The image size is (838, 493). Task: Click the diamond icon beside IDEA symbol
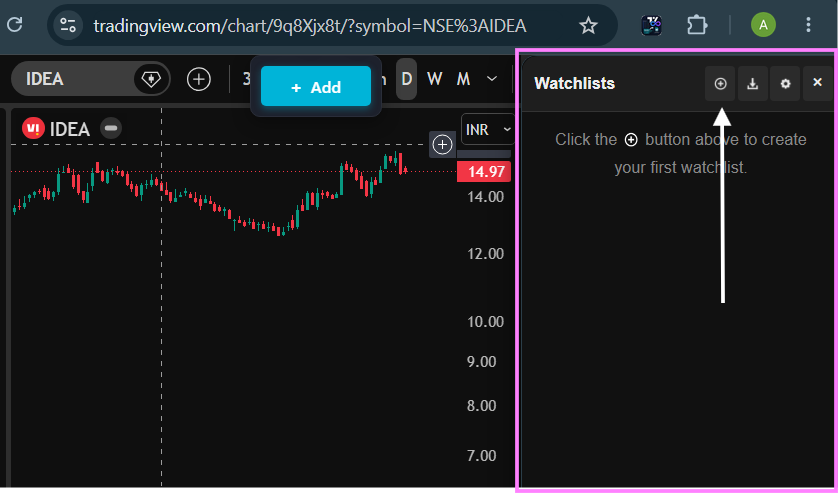click(151, 79)
